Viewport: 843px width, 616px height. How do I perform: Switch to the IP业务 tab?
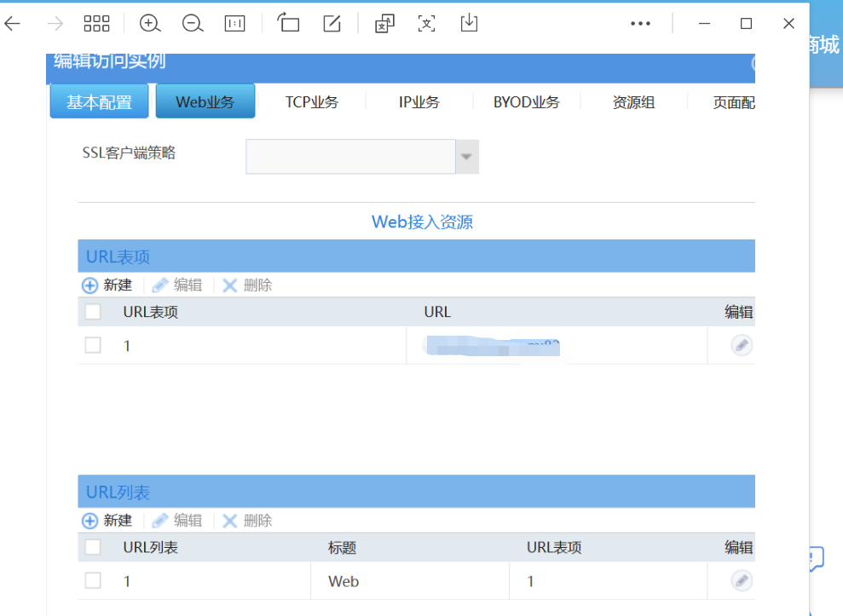pyautogui.click(x=419, y=102)
